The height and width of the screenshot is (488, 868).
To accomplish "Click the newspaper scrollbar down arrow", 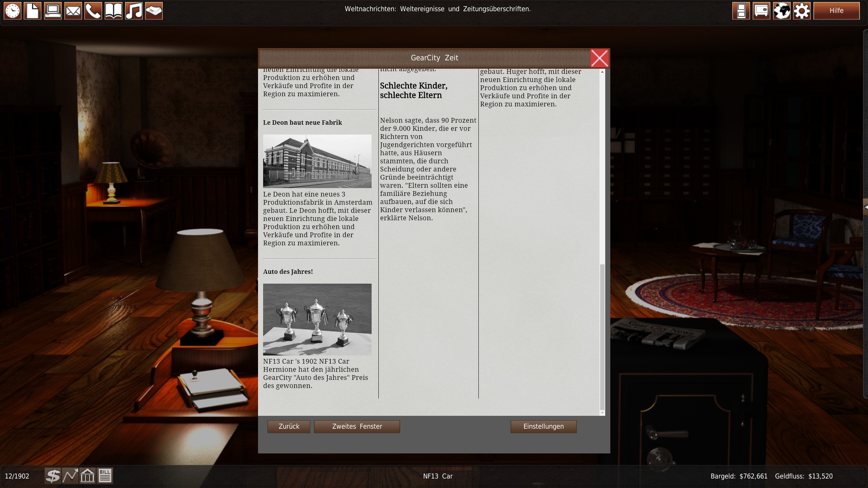I will [x=602, y=412].
